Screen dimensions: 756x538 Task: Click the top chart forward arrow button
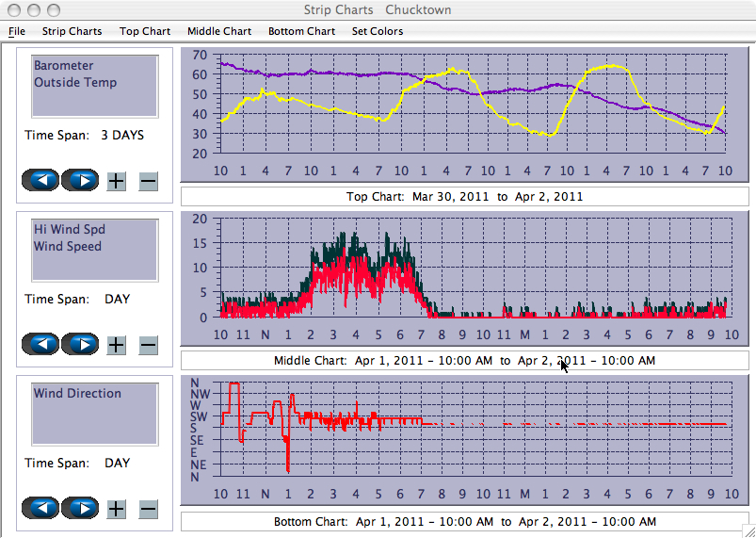point(81,181)
